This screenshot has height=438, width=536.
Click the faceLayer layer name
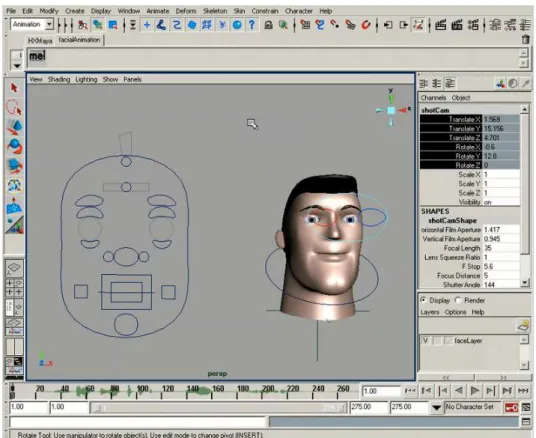pyautogui.click(x=468, y=341)
